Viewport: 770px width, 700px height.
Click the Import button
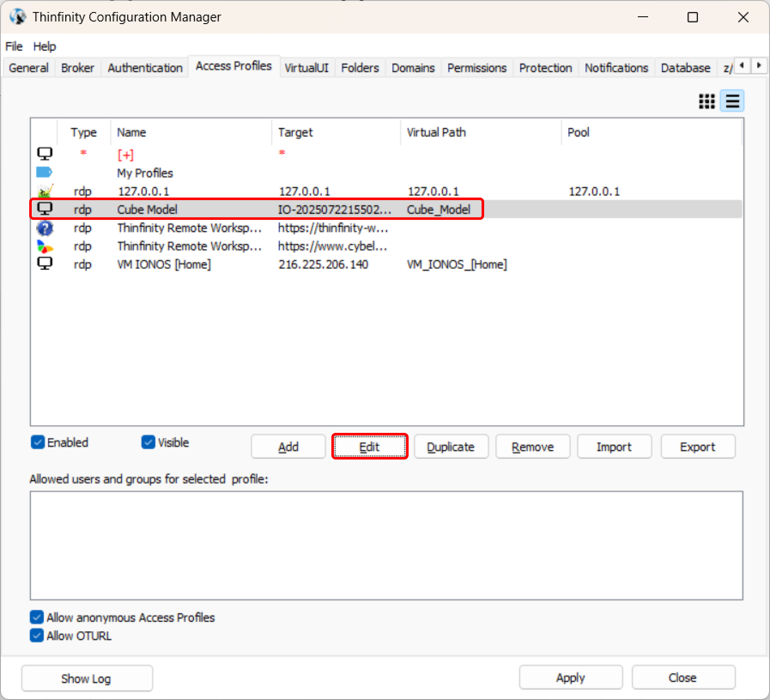pos(614,447)
